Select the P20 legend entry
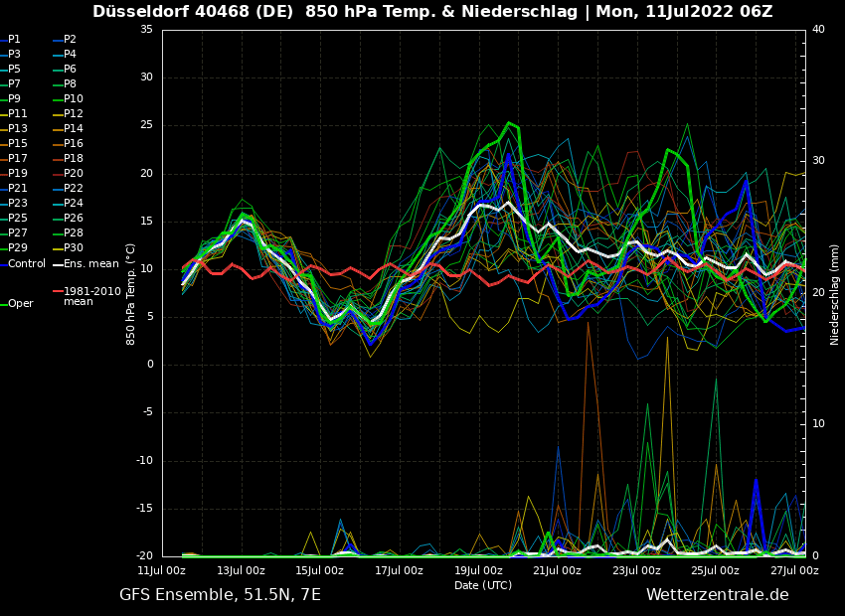Image resolution: width=845 pixels, height=616 pixels. click(74, 174)
